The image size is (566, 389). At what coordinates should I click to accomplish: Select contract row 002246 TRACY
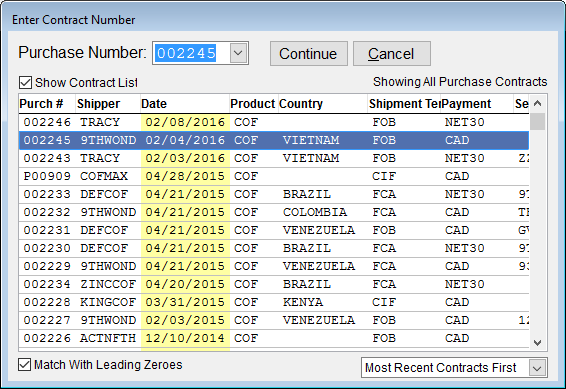[x=274, y=122]
